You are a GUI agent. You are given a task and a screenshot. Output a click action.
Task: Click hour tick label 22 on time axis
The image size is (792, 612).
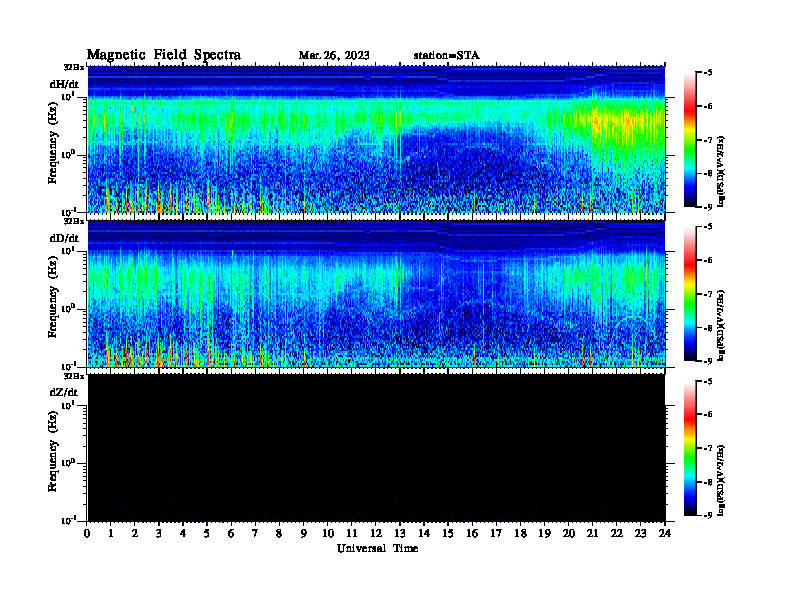pyautogui.click(x=617, y=534)
